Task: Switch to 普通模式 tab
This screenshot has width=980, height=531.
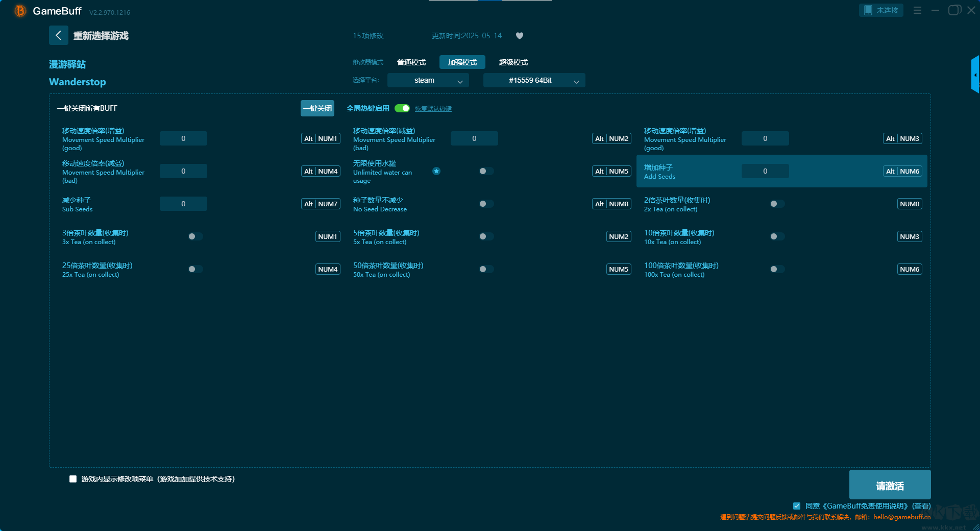Action: click(x=411, y=62)
